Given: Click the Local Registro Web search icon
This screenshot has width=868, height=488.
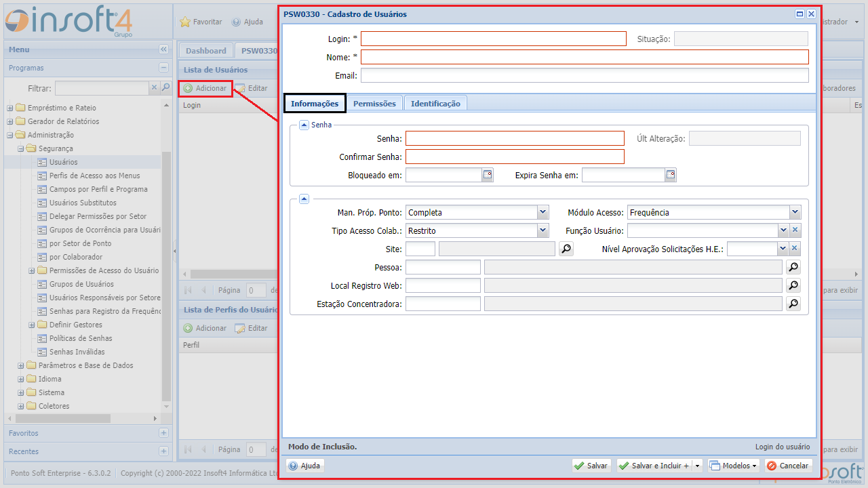Looking at the screenshot, I should [793, 285].
